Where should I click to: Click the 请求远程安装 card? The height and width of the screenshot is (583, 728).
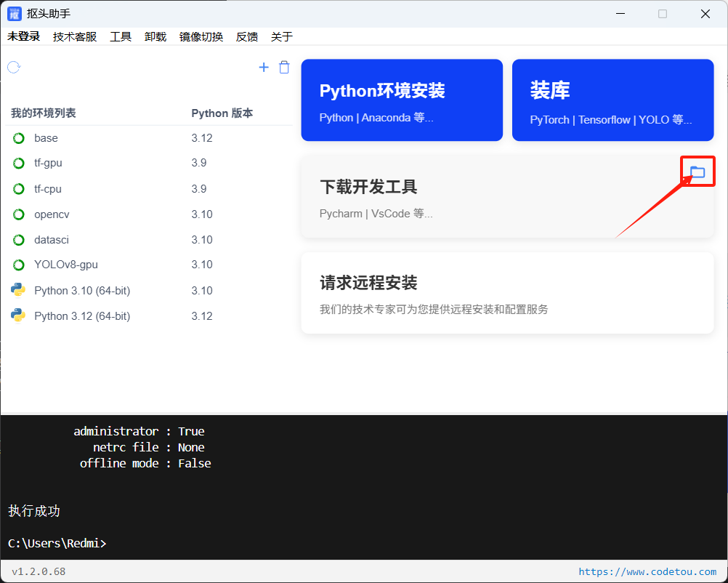pos(506,292)
